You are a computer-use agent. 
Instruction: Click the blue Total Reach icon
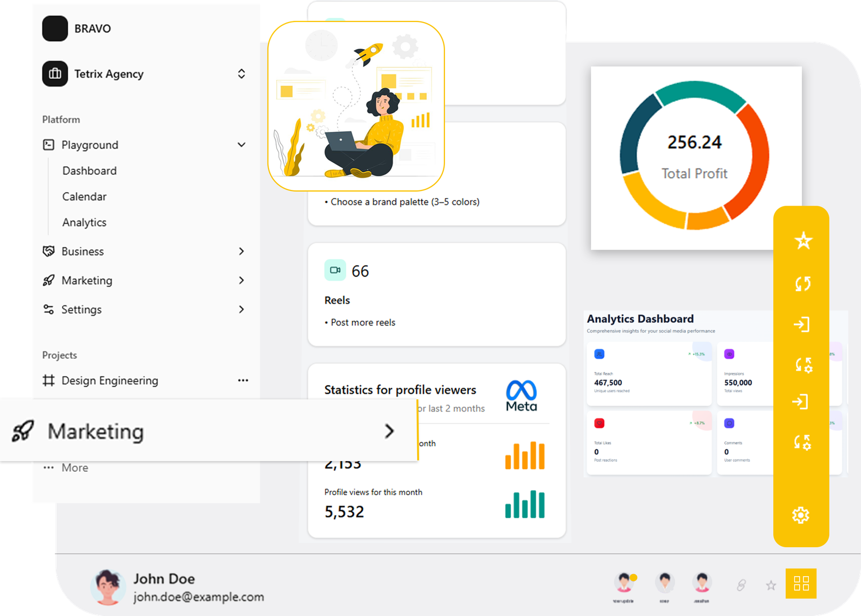pos(599,354)
